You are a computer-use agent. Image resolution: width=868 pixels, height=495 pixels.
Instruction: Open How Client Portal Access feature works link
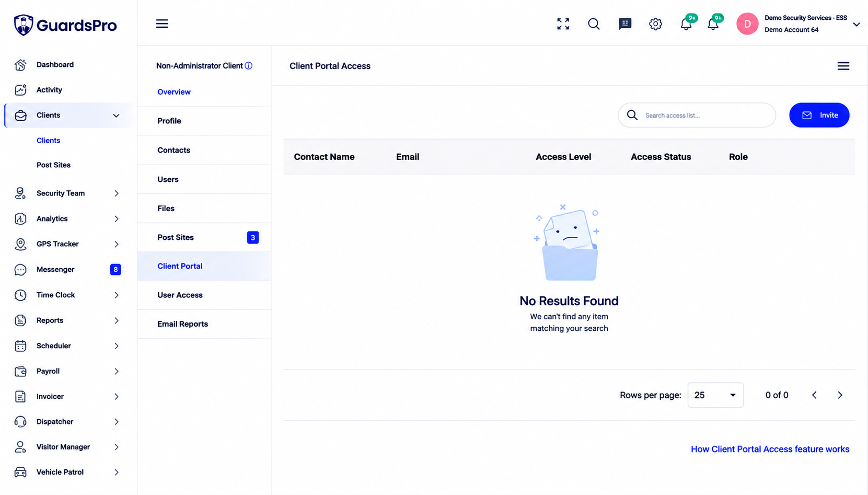click(770, 449)
